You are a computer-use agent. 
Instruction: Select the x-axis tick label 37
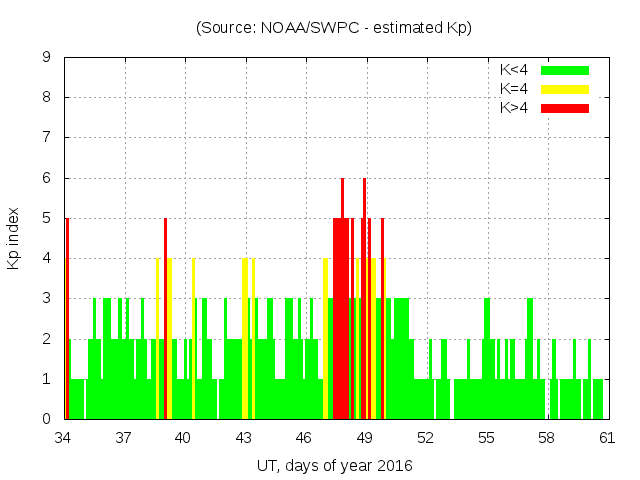(124, 438)
